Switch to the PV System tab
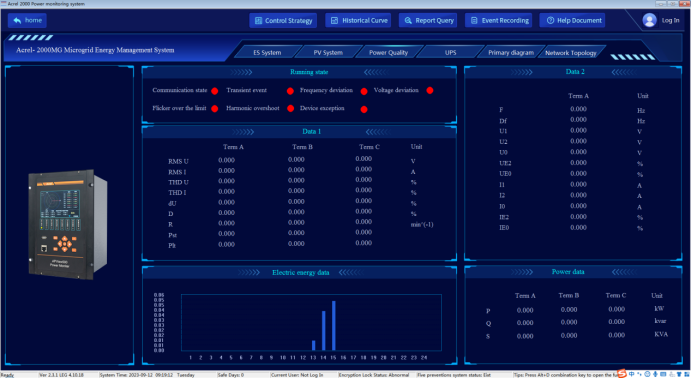This screenshot has width=692, height=378. coord(328,52)
